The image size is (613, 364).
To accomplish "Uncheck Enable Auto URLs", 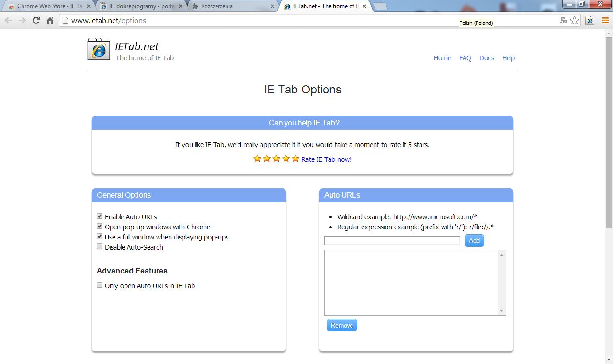I will [x=100, y=216].
